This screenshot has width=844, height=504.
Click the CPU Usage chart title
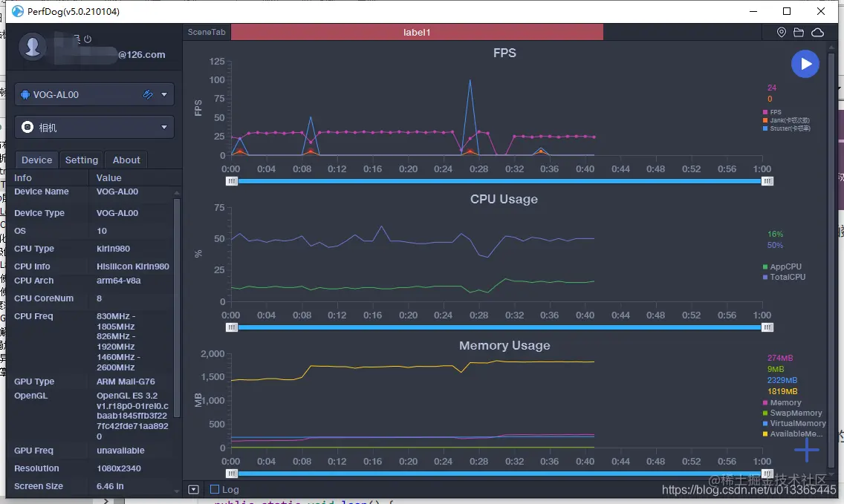[504, 199]
